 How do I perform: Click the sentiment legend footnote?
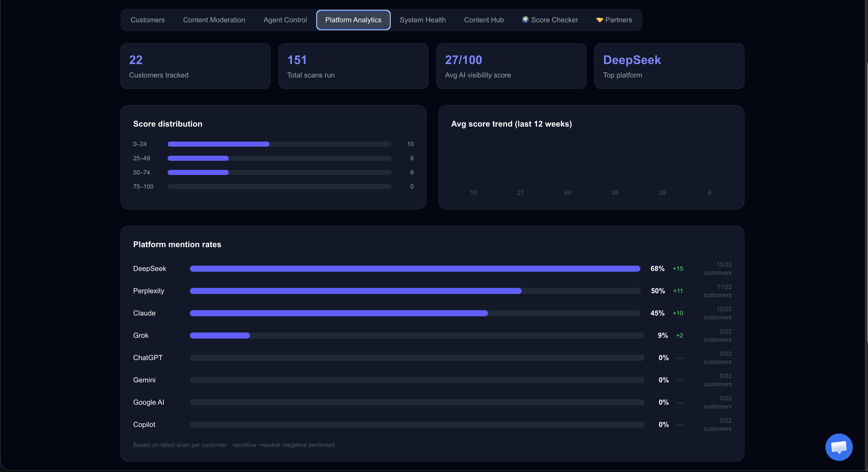pos(234,445)
